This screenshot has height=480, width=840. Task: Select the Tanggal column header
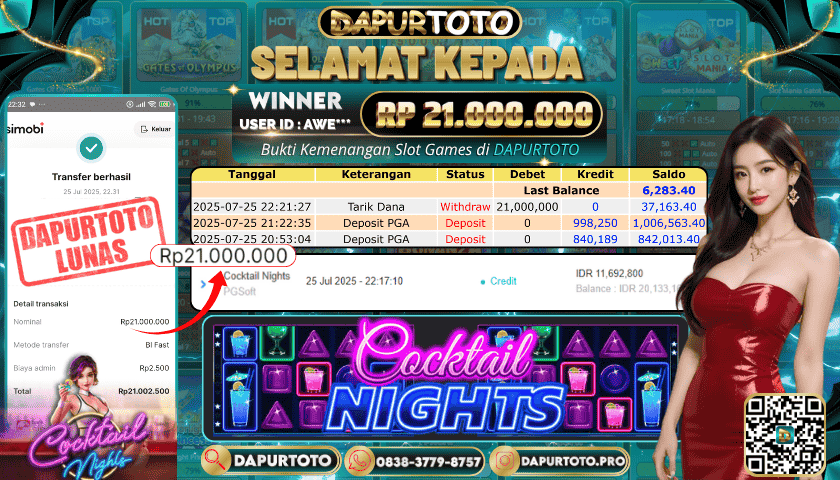coord(252,174)
